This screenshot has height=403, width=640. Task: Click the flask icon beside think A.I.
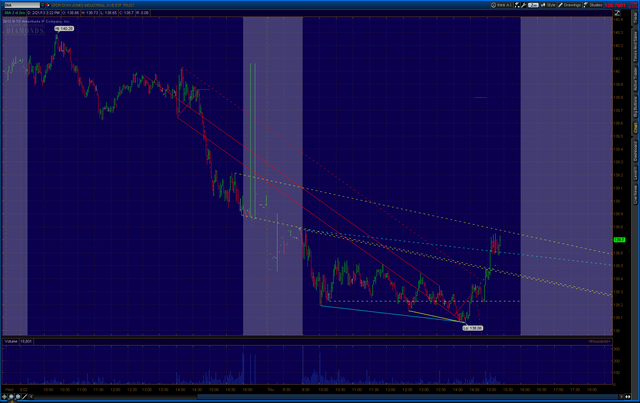[517, 5]
